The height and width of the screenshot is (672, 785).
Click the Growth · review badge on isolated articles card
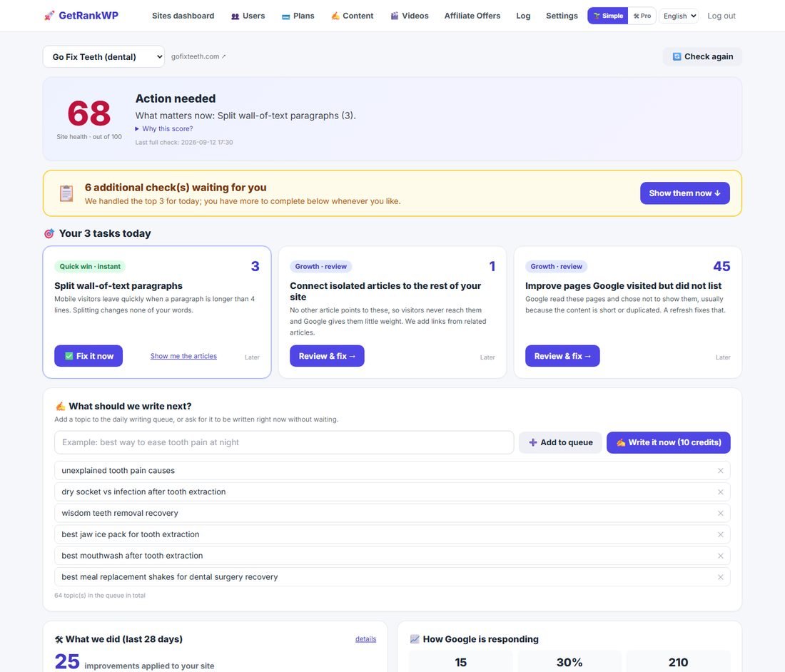(321, 266)
